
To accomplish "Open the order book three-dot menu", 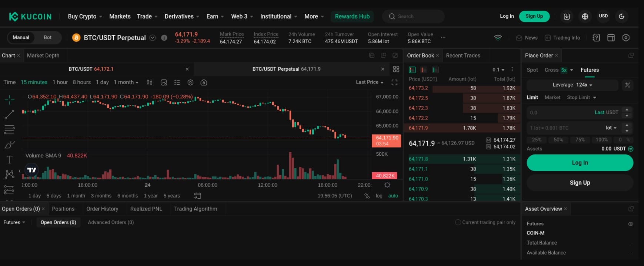I will click(512, 70).
